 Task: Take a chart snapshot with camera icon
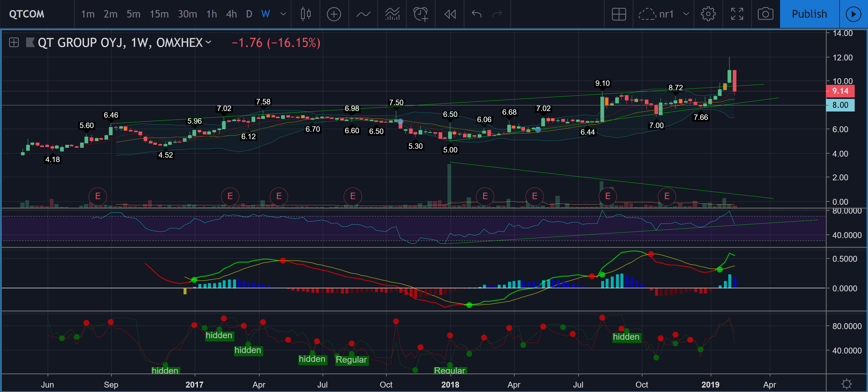pos(765,14)
